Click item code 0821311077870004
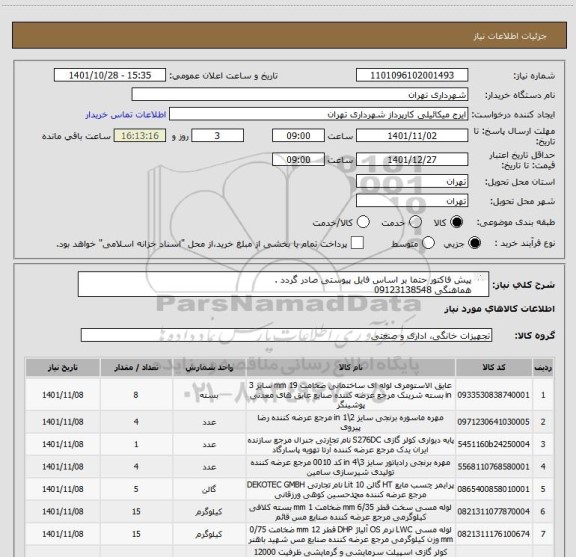This screenshot has height=557, width=576. point(493,512)
